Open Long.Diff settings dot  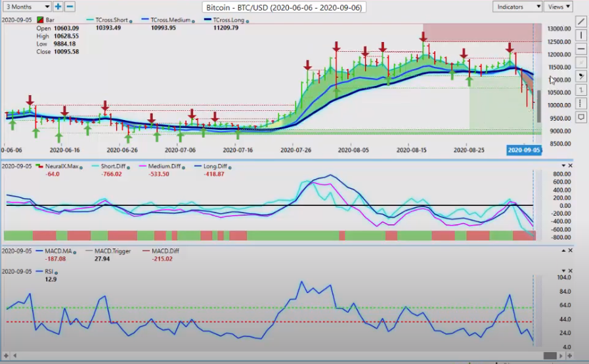click(x=230, y=167)
